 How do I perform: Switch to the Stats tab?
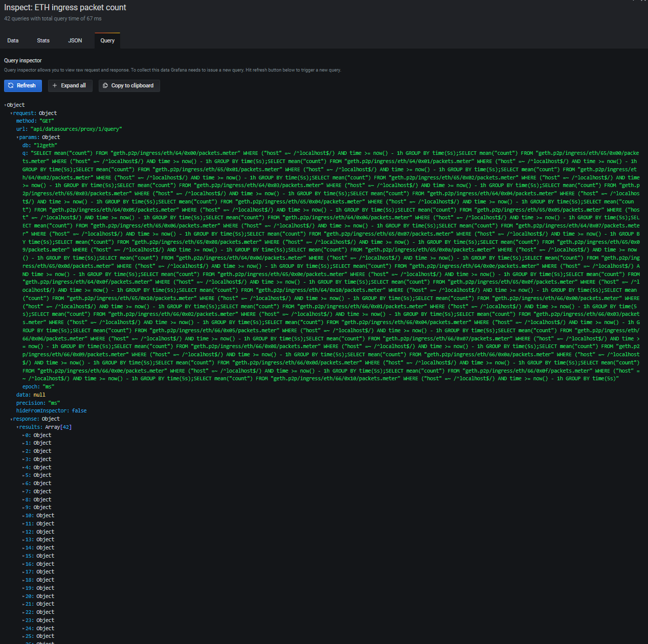pyautogui.click(x=43, y=40)
